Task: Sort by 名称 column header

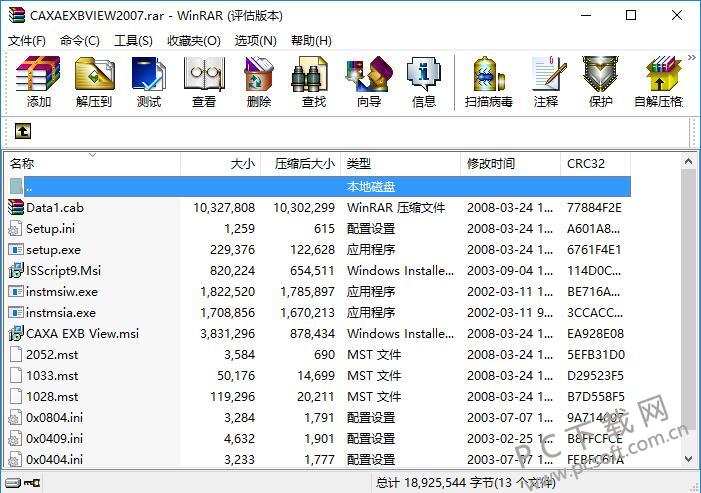Action: point(92,164)
